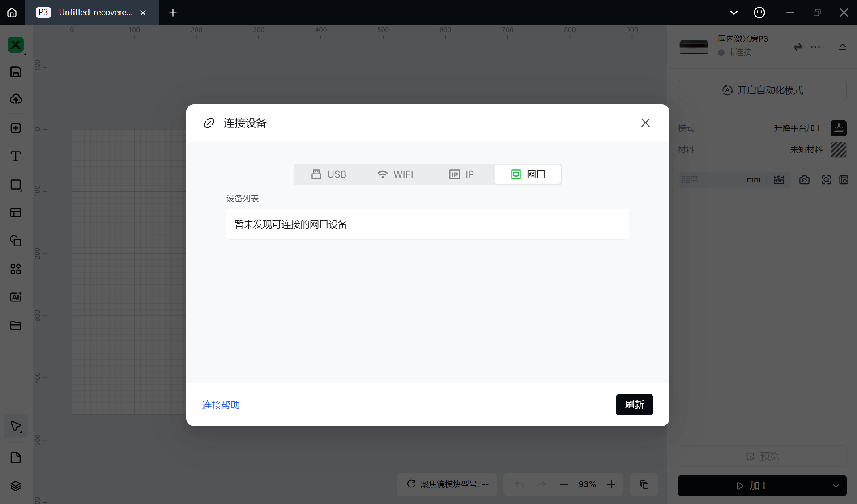Open the title bar dropdown chevron
This screenshot has height=504, width=857.
click(x=733, y=13)
